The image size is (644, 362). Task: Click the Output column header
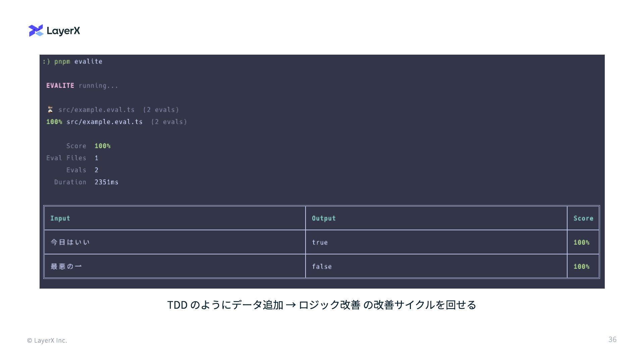pos(324,218)
